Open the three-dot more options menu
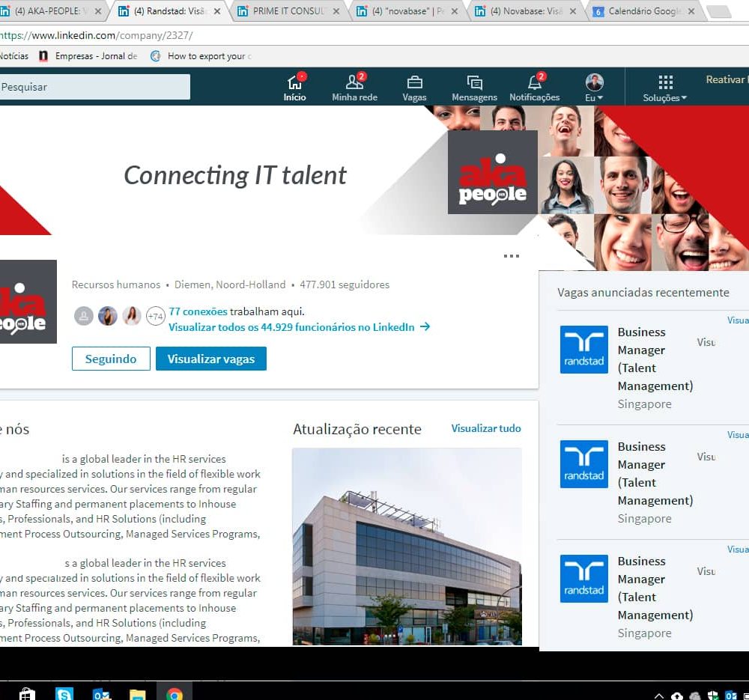749x700 pixels. point(511,256)
